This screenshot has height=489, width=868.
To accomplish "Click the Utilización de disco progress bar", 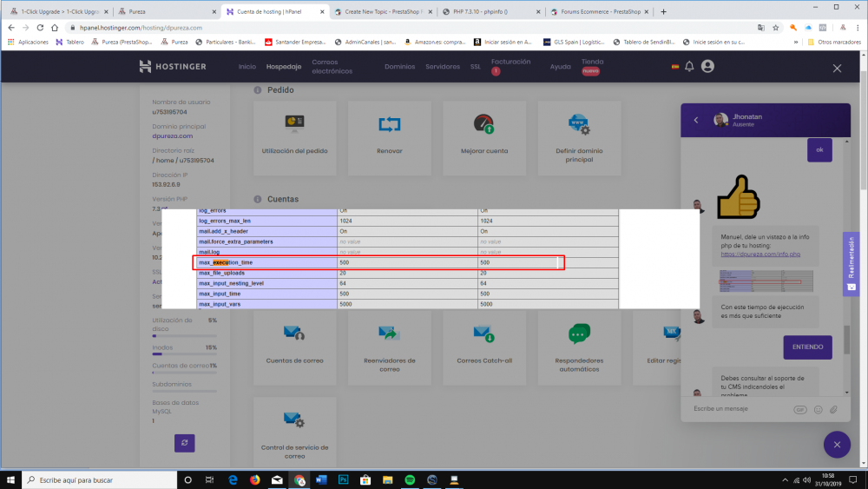I will pyautogui.click(x=184, y=336).
